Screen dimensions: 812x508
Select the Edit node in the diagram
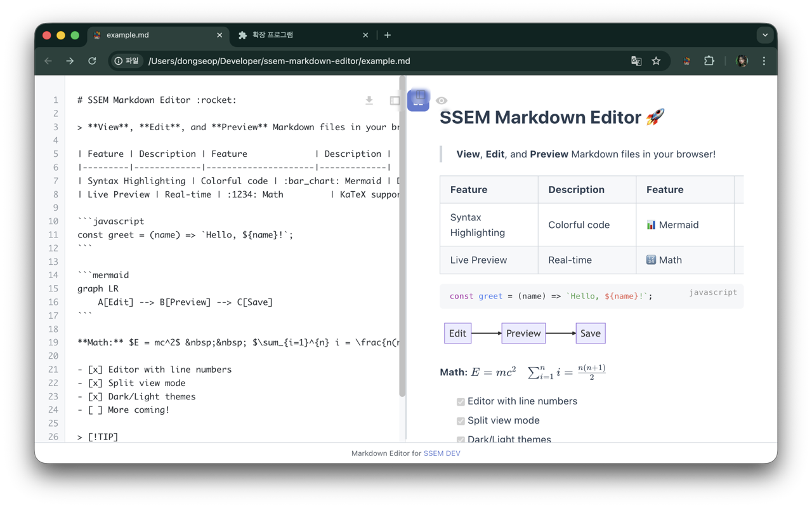(457, 333)
